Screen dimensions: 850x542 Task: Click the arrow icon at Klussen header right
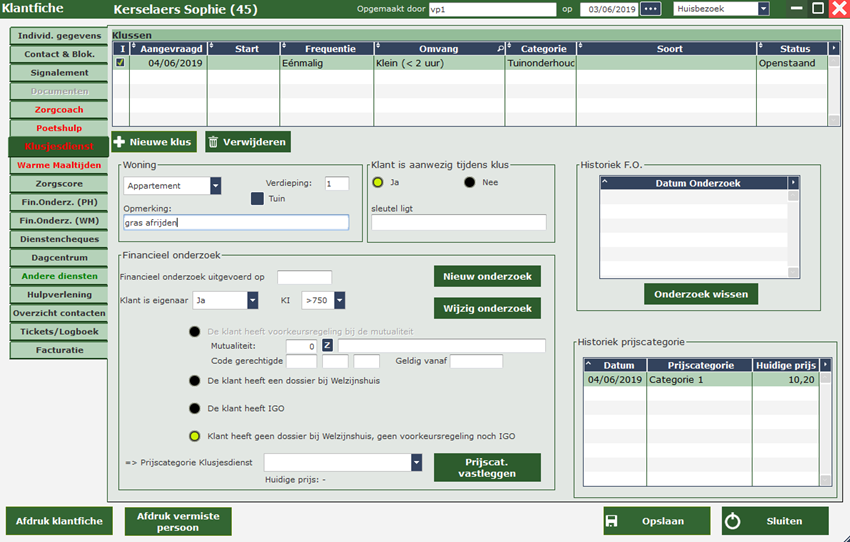coord(834,48)
